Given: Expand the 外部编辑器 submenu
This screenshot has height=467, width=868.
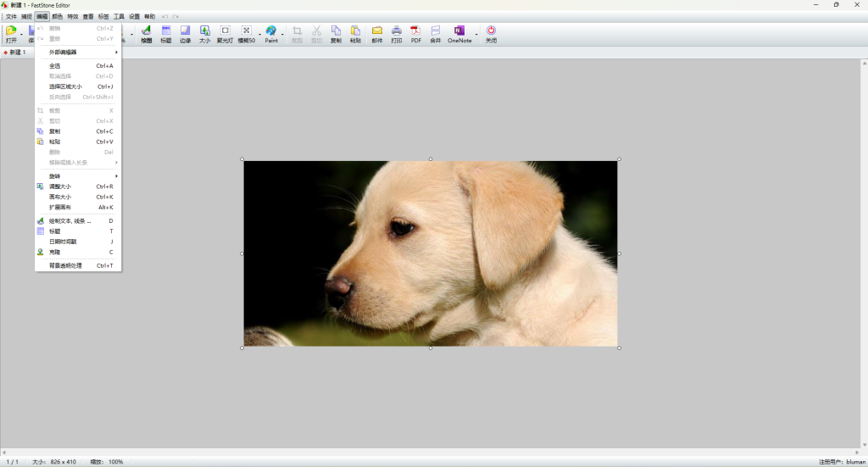Looking at the screenshot, I should pos(78,53).
